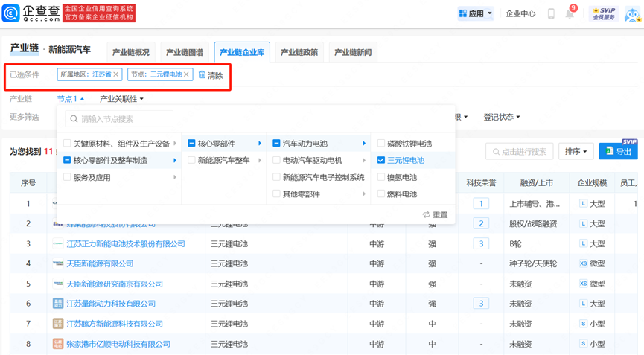Toggle the 核心零部件及整车制造 checkbox
The height and width of the screenshot is (355, 644).
pyautogui.click(x=67, y=160)
